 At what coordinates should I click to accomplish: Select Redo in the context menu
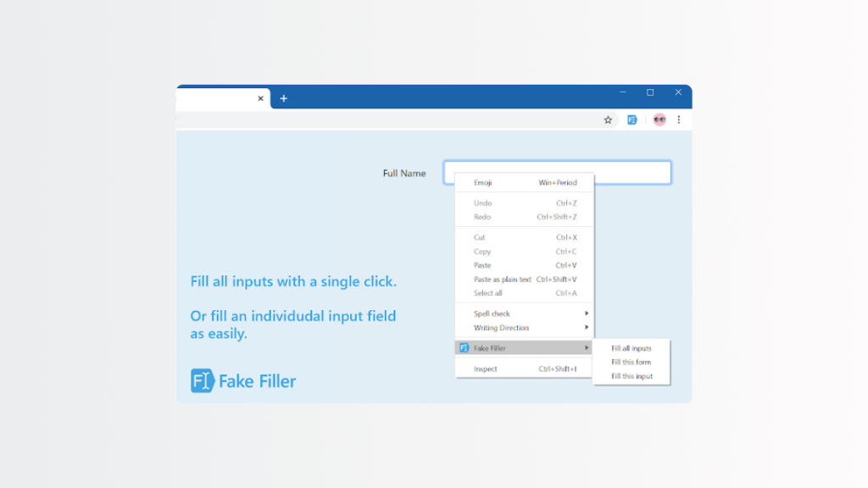(x=525, y=217)
